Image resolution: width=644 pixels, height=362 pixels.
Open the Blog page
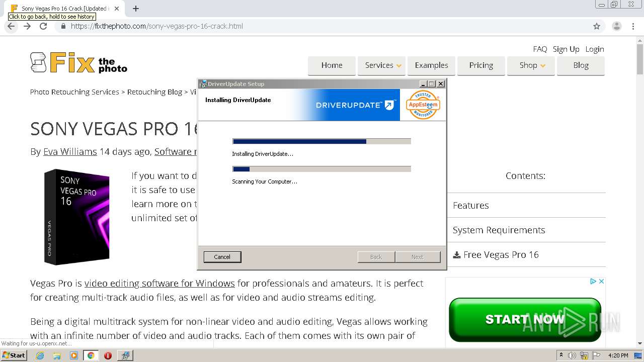pos(581,65)
